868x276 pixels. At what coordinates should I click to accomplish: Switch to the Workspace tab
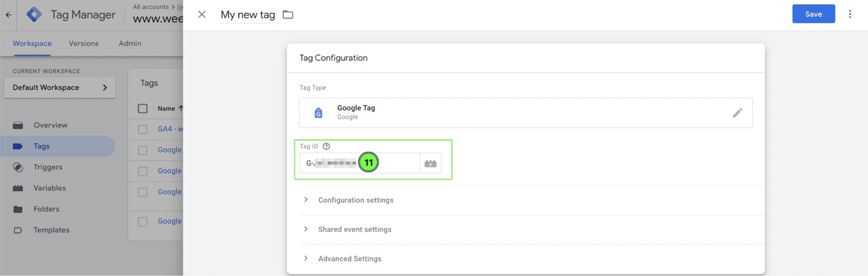[x=32, y=43]
